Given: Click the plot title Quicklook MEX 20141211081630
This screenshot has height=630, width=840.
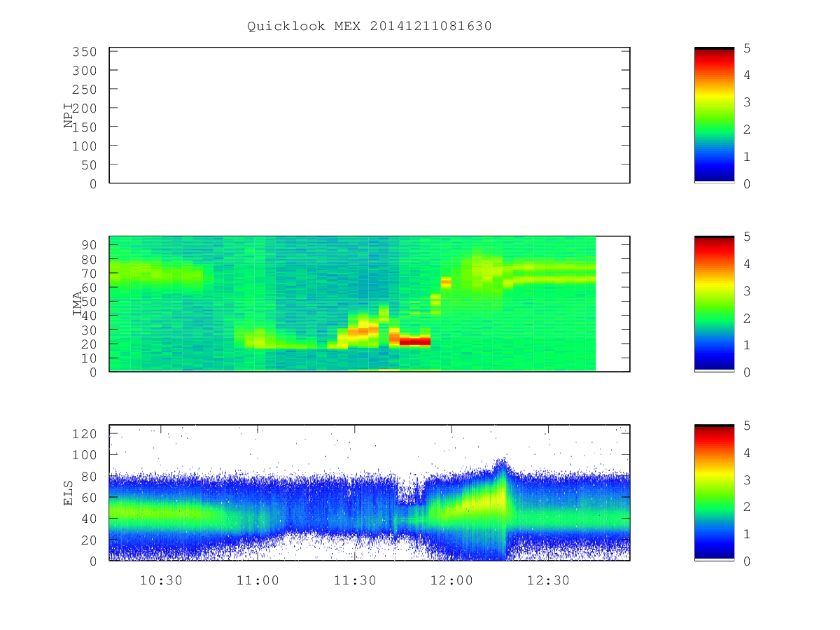Looking at the screenshot, I should [x=370, y=27].
